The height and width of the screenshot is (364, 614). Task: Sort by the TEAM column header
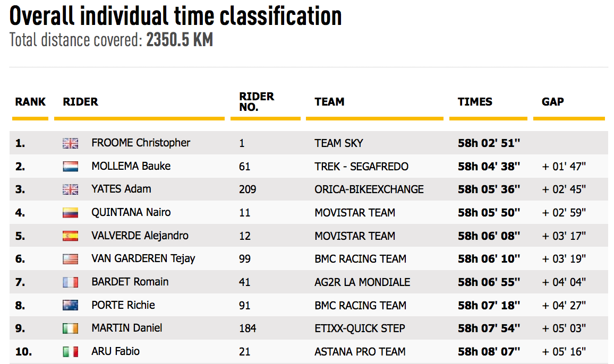point(329,102)
